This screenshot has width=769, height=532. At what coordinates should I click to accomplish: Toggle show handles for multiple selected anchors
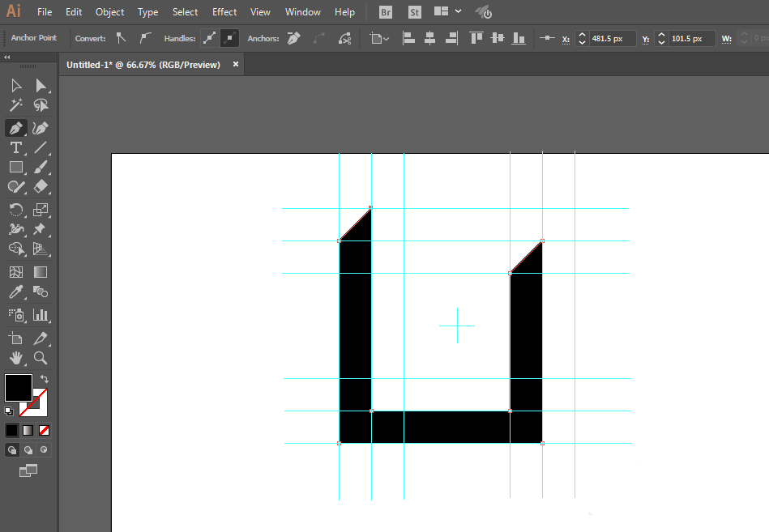210,38
